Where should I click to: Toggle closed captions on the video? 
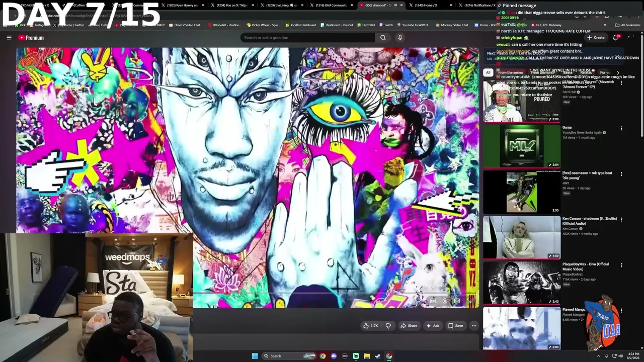pyautogui.click(x=433, y=301)
